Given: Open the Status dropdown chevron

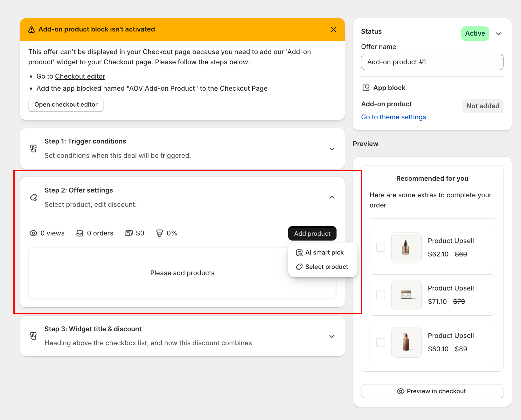Looking at the screenshot, I should 499,34.
